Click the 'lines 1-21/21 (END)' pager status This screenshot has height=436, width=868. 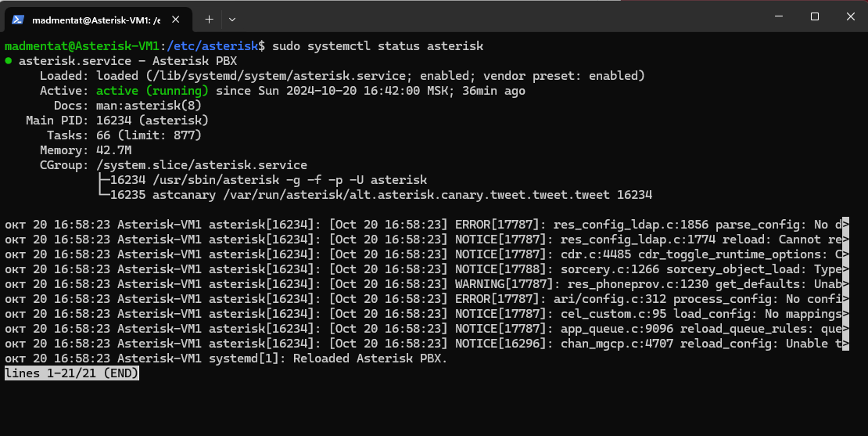tap(71, 374)
